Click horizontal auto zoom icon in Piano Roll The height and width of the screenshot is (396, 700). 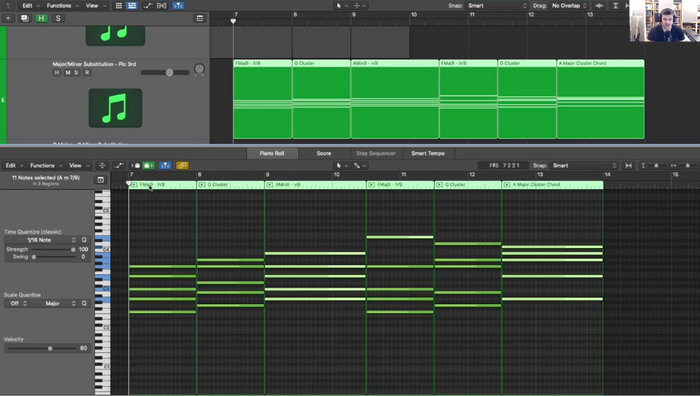pos(628,166)
